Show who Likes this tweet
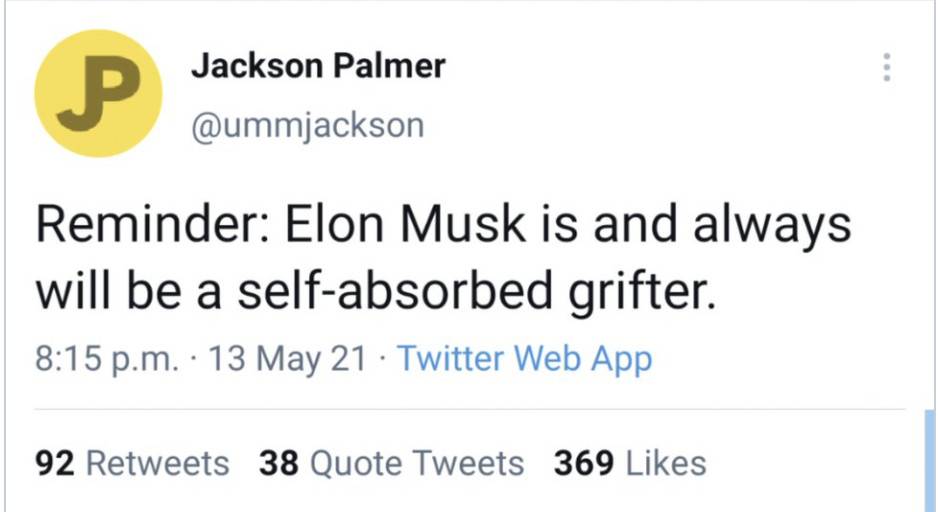938x512 pixels. click(630, 463)
